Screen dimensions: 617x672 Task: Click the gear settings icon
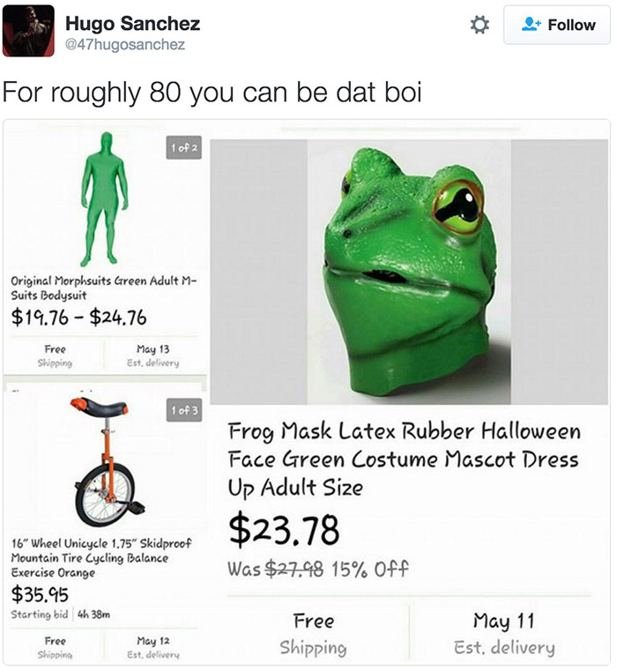[x=479, y=25]
